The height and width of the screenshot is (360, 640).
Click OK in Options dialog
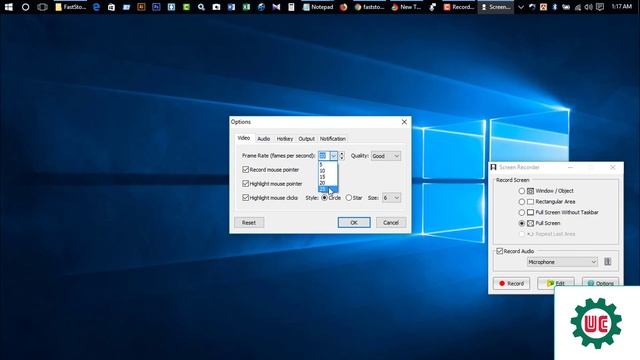coord(354,222)
